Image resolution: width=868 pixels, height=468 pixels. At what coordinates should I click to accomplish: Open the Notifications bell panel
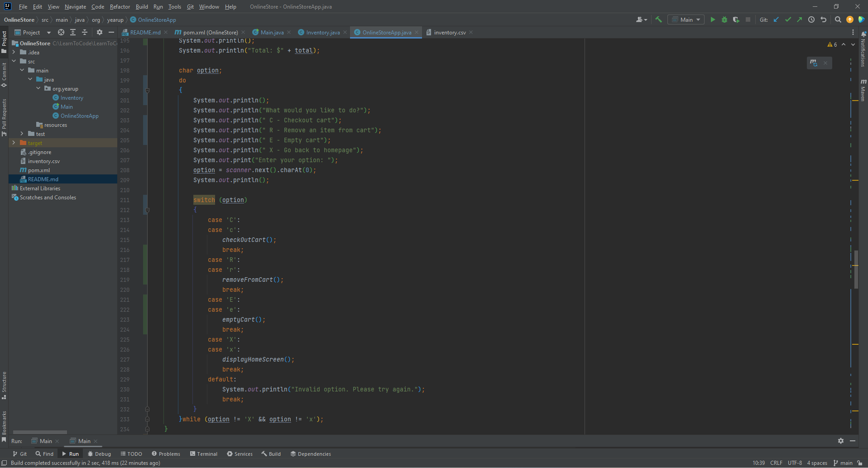863,50
